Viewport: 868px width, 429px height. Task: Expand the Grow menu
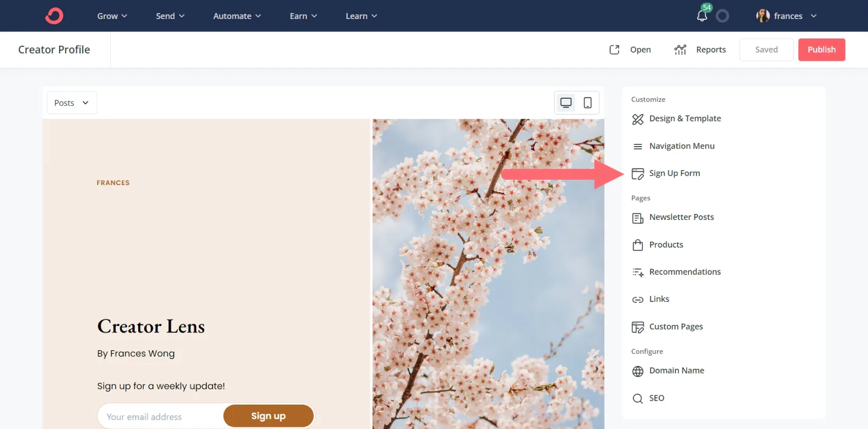coord(112,16)
